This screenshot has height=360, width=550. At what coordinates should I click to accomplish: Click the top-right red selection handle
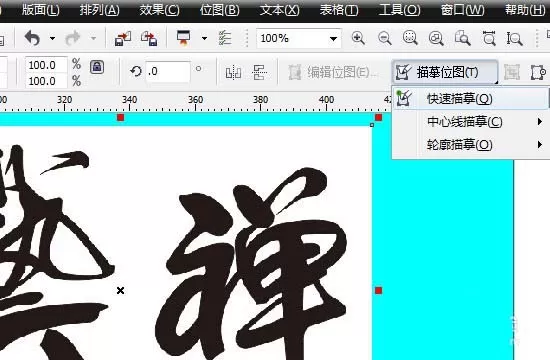pyautogui.click(x=378, y=117)
